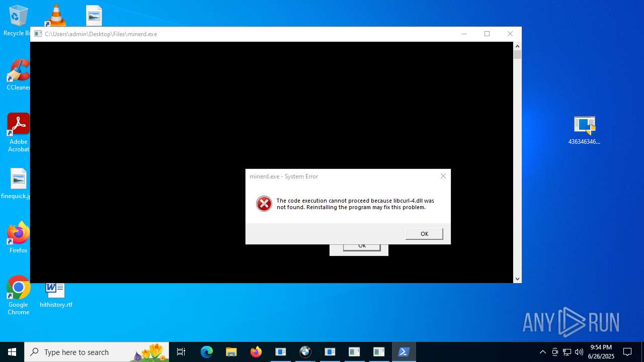Open network status tray icon
The image size is (644, 362).
(567, 352)
